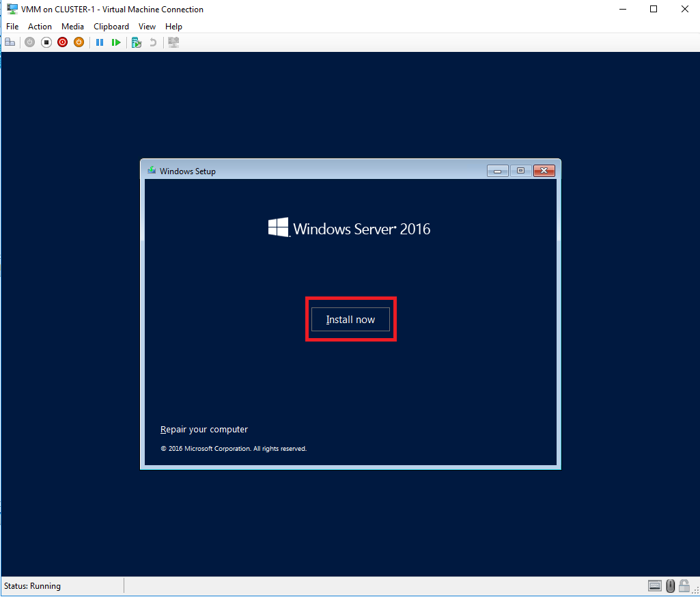Click the mouse icon in status bar
The height and width of the screenshot is (597, 700).
pyautogui.click(x=670, y=585)
